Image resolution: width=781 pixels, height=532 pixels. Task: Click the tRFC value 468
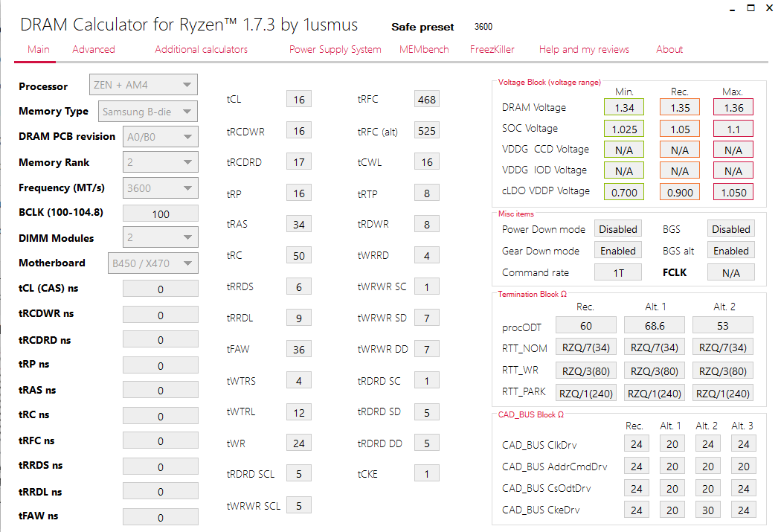coord(427,99)
